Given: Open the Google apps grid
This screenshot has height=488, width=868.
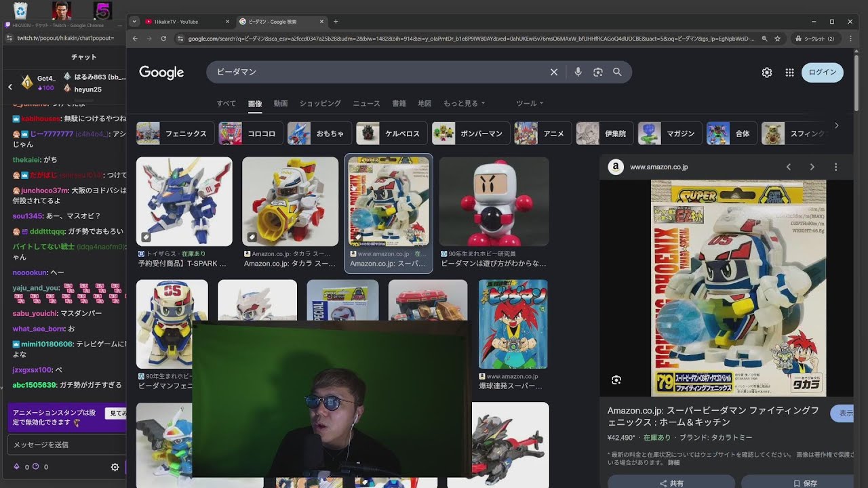Looking at the screenshot, I should pyautogui.click(x=789, y=73).
